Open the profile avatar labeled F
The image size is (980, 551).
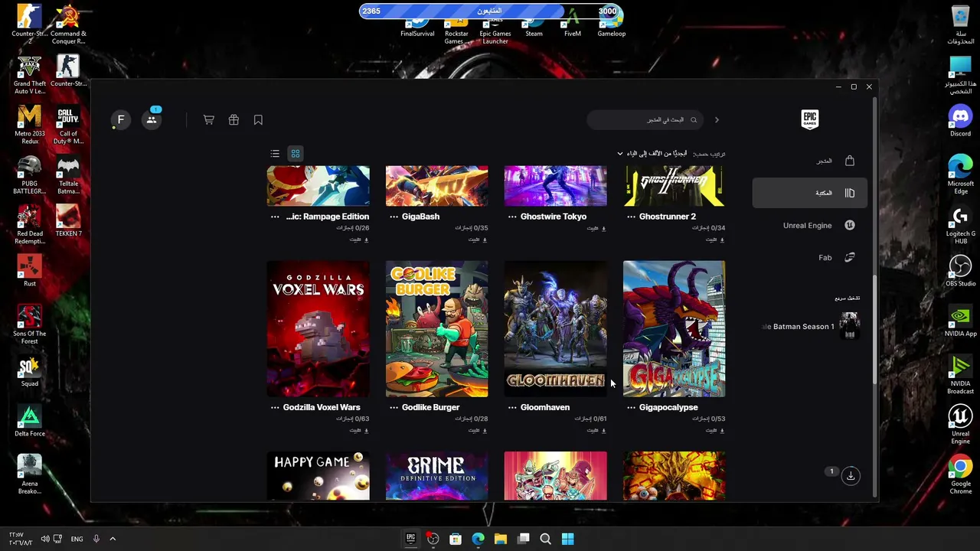(x=120, y=119)
